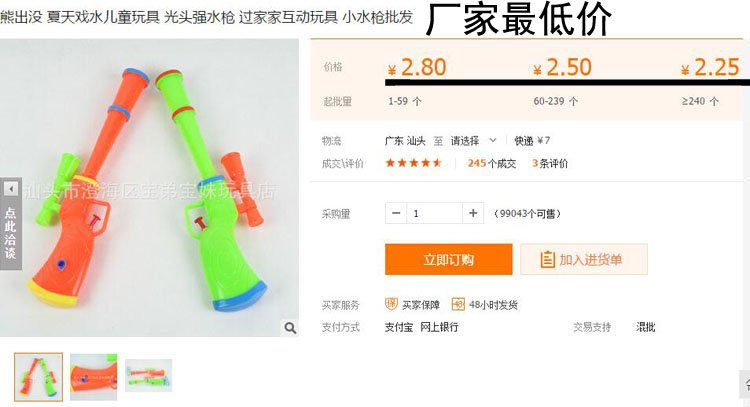Open the 245个成交 transactions link
The image size is (750, 407).
492,164
